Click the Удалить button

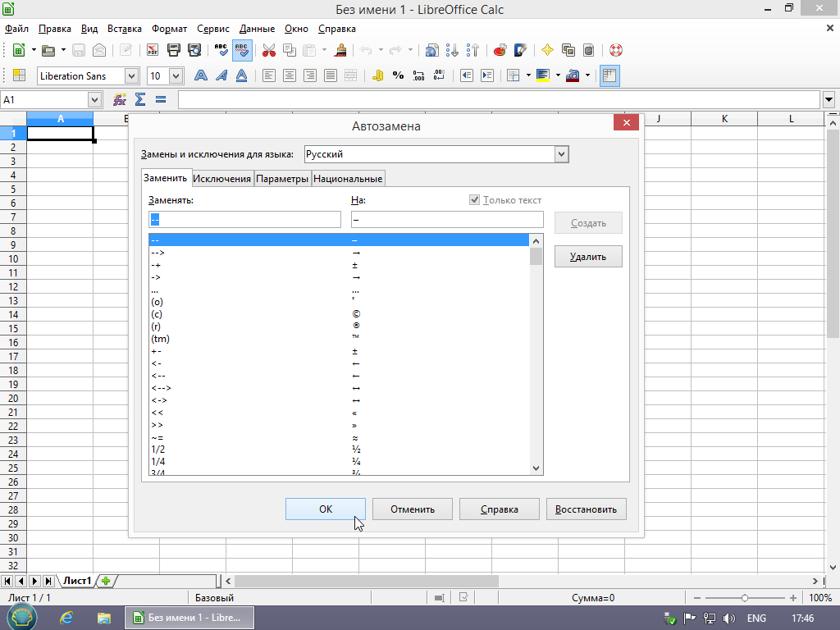tap(588, 257)
